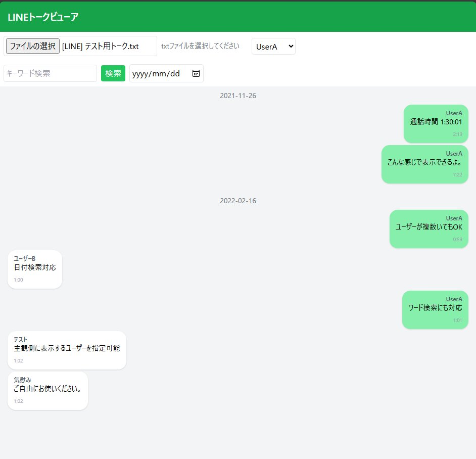The width and height of the screenshot is (476, 459).
Task: Click the ユーザーが複数いてもOK message bubble
Action: tap(429, 228)
